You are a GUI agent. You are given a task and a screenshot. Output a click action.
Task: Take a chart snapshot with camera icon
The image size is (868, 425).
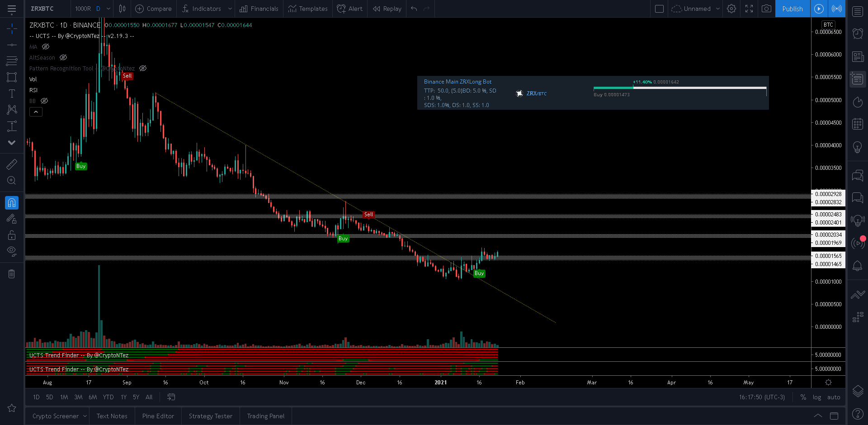[x=766, y=9]
